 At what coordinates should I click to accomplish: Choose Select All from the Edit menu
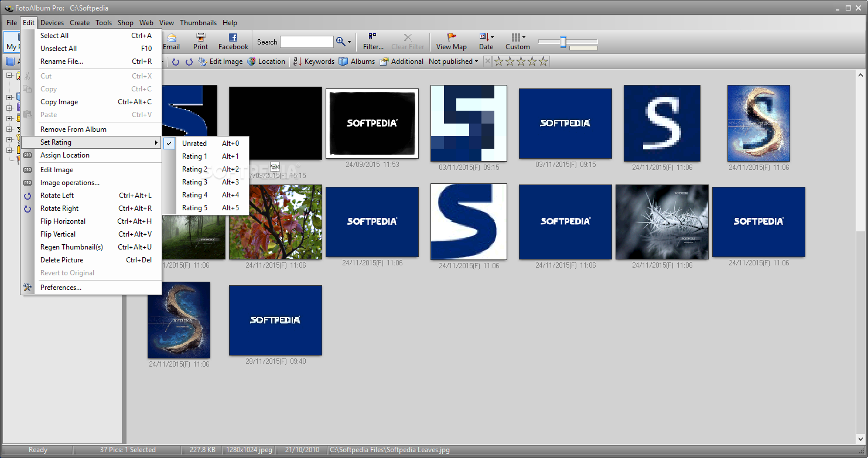tap(91, 36)
